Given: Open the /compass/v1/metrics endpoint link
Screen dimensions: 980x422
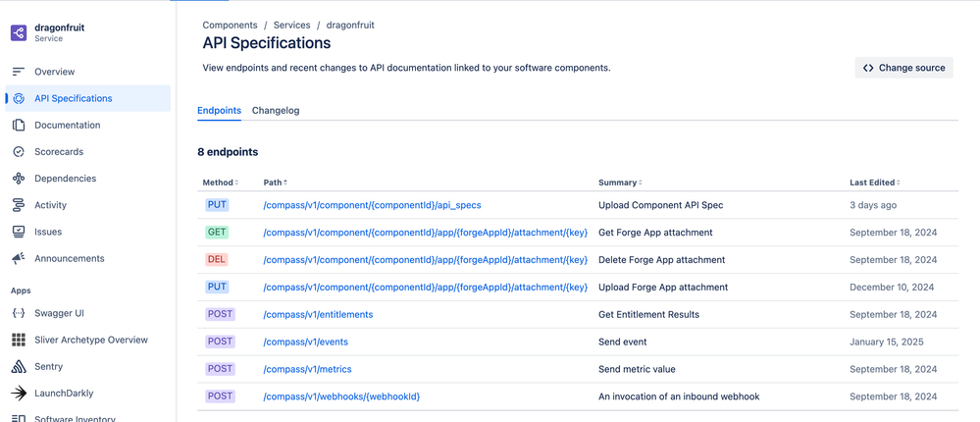Looking at the screenshot, I should click(307, 370).
